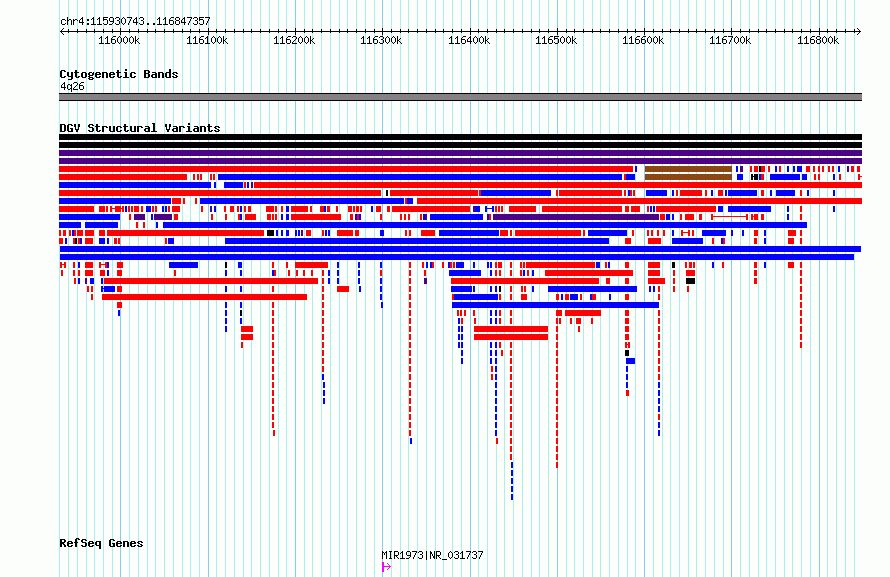Select the upper full-width purple variant bar
This screenshot has height=577, width=890.
[x=460, y=153]
